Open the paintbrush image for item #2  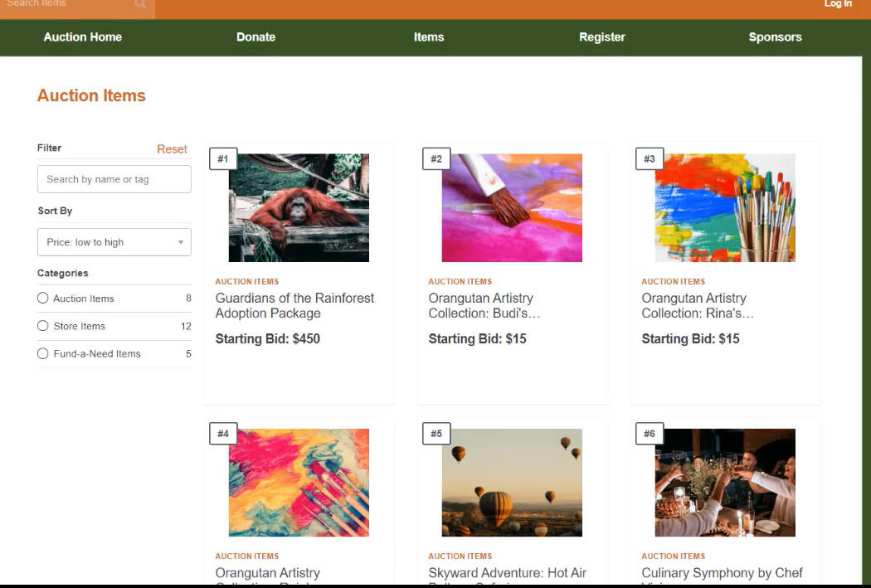(x=512, y=207)
